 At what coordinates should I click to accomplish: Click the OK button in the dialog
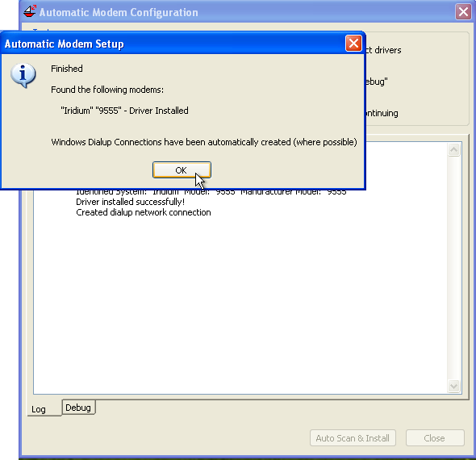pos(182,170)
